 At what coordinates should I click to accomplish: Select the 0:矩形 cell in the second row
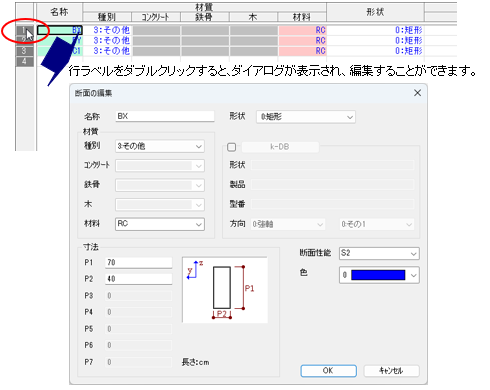point(375,41)
